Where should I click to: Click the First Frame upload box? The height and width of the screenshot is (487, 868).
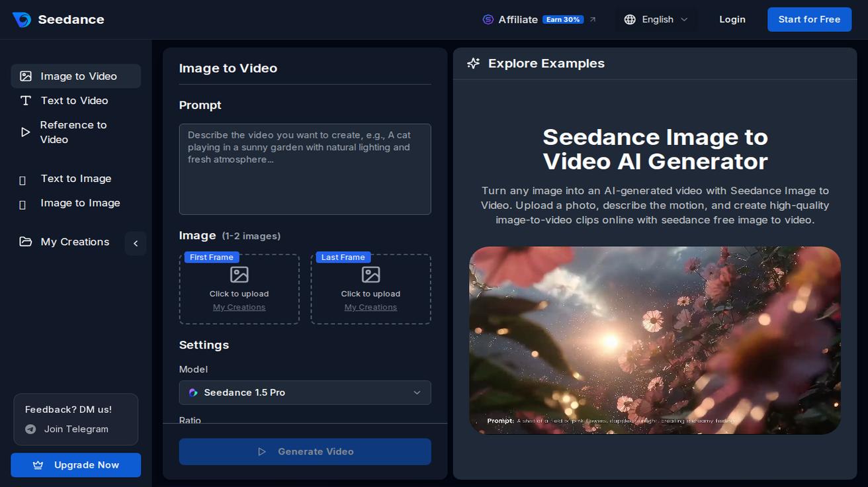click(x=239, y=289)
